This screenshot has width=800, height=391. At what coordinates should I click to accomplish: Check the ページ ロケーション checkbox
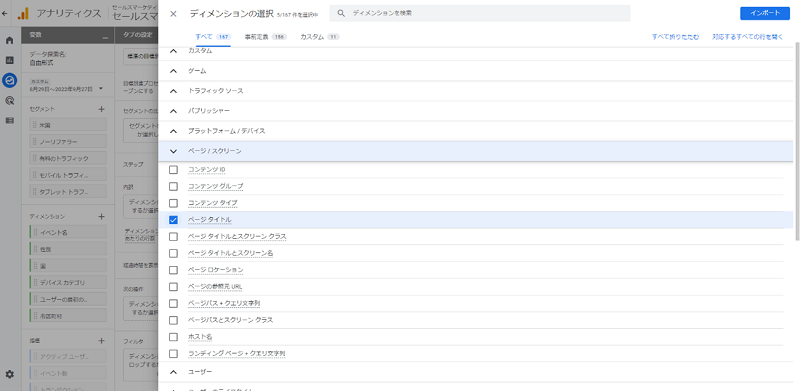(173, 270)
